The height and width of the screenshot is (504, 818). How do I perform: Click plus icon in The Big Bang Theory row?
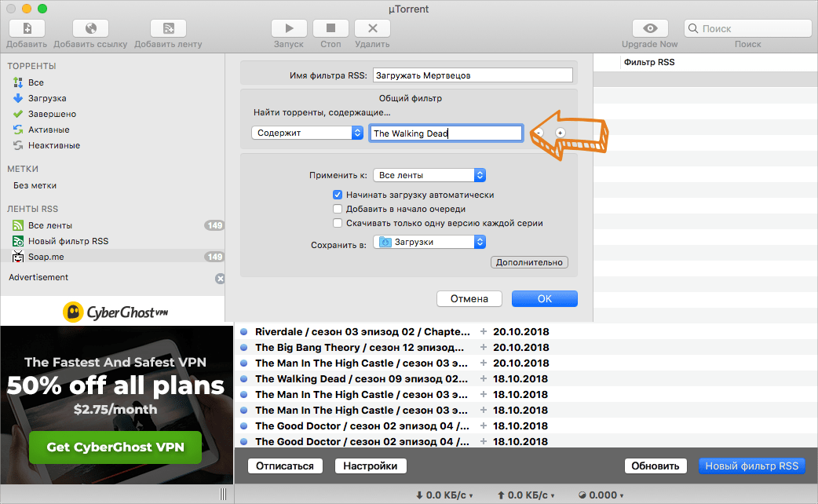point(484,348)
